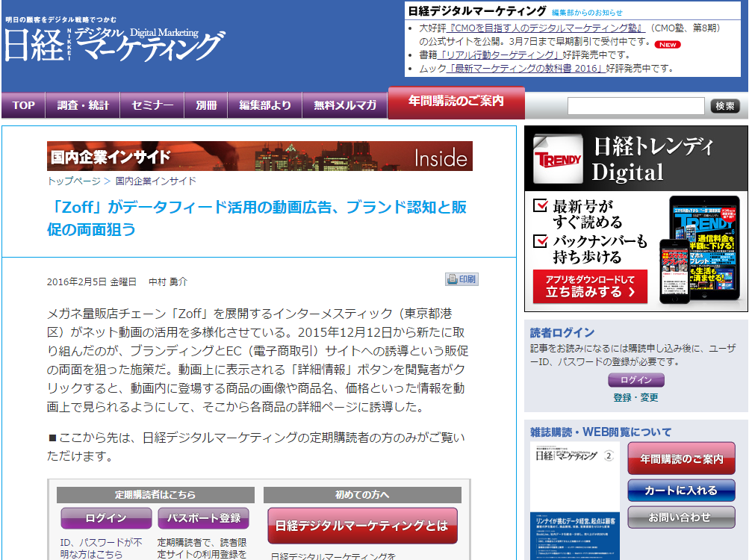Click the Trendy logo in the ad
This screenshot has width=752, height=560.
(x=558, y=159)
